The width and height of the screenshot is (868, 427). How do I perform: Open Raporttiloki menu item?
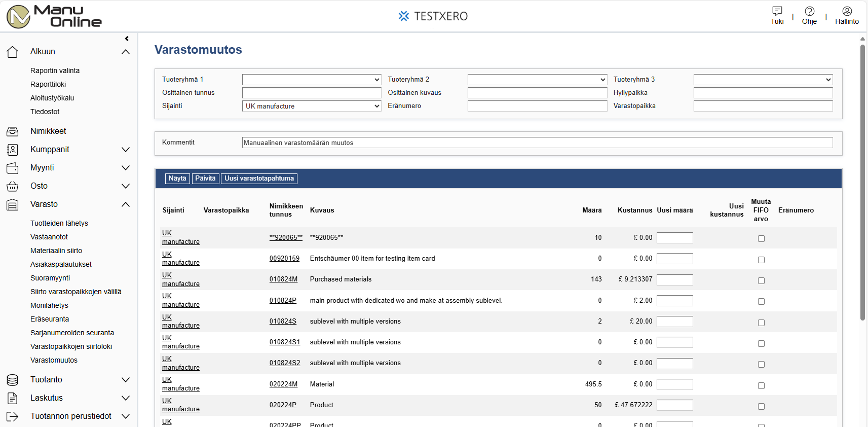48,84
